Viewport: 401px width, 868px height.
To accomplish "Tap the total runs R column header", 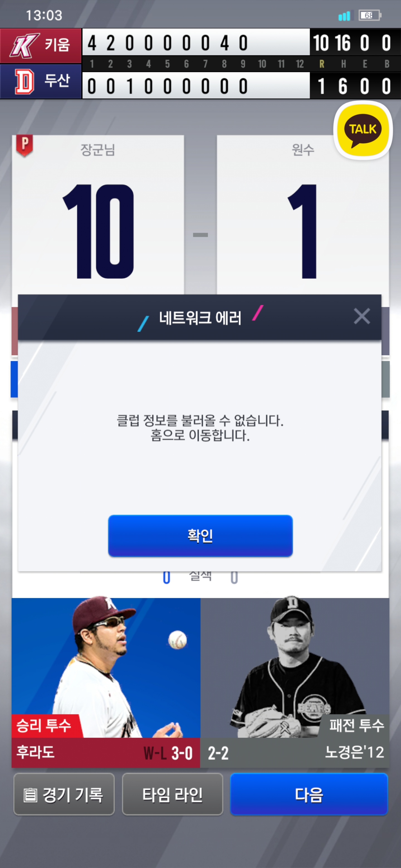I will coord(322,64).
